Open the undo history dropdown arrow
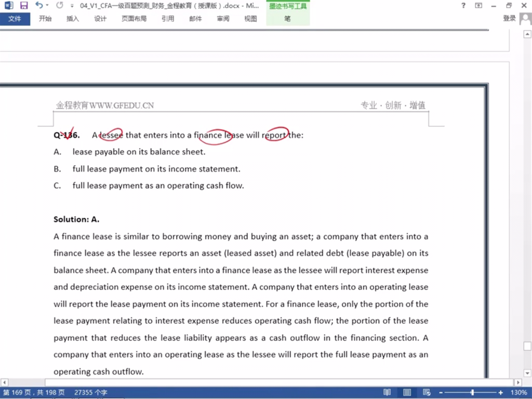Viewport: 532px width, 399px height. (x=47, y=5)
